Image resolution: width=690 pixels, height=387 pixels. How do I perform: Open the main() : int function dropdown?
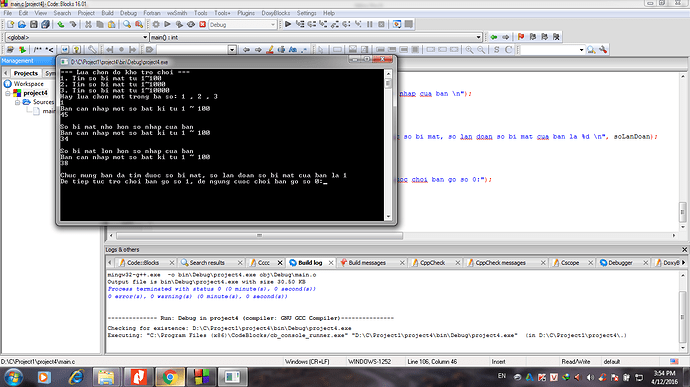(316, 37)
